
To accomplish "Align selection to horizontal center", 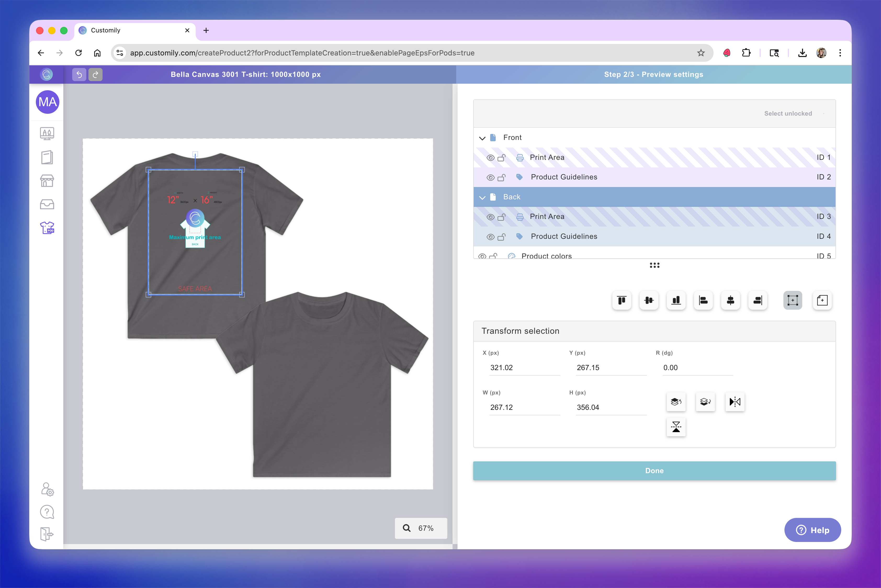I will 730,300.
